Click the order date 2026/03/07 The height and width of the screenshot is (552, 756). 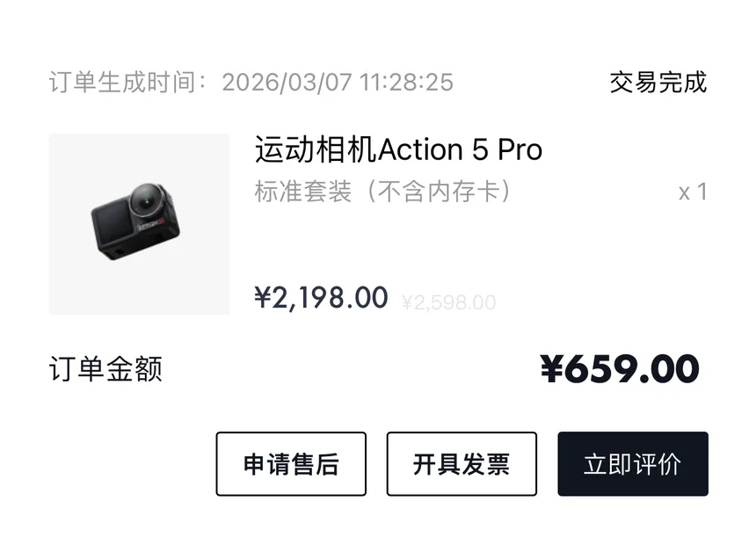[287, 83]
